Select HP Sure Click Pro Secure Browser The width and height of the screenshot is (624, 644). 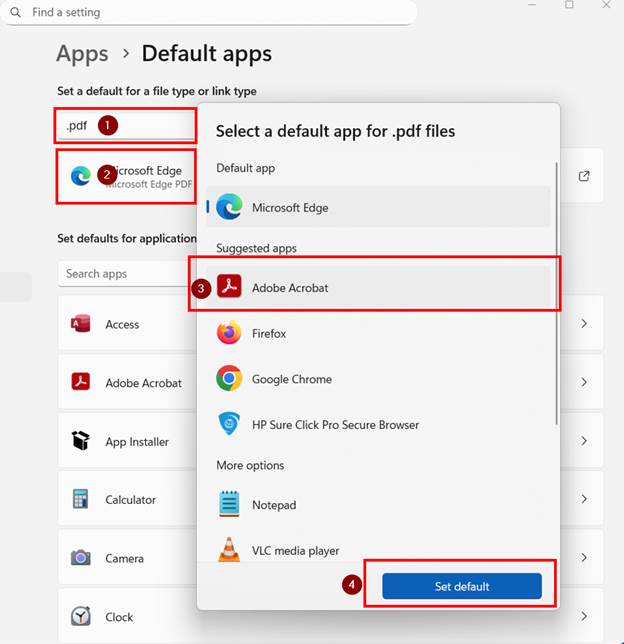378,424
